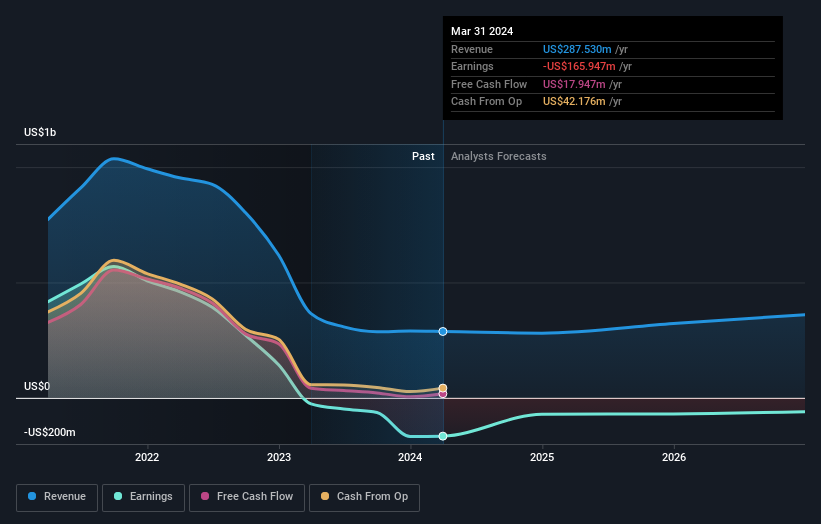
Task: Click the -US$165.947m earnings value in tooltip
Action: 579,66
